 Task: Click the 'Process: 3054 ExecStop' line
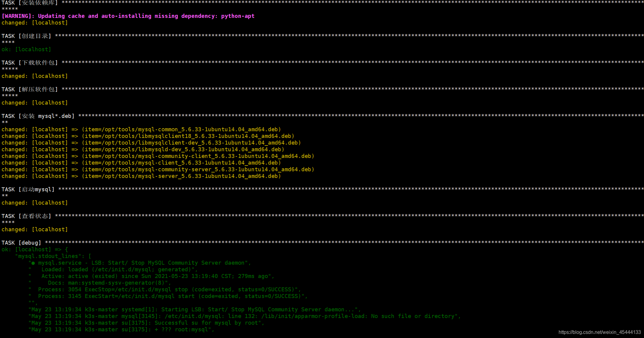[165, 289]
